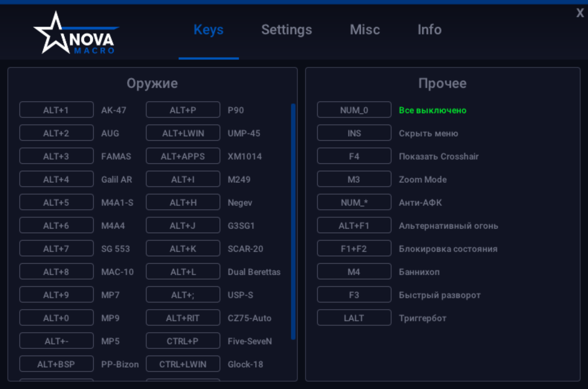Select the M3 Zoom Mode bind
The width and height of the screenshot is (588, 389).
(x=354, y=179)
